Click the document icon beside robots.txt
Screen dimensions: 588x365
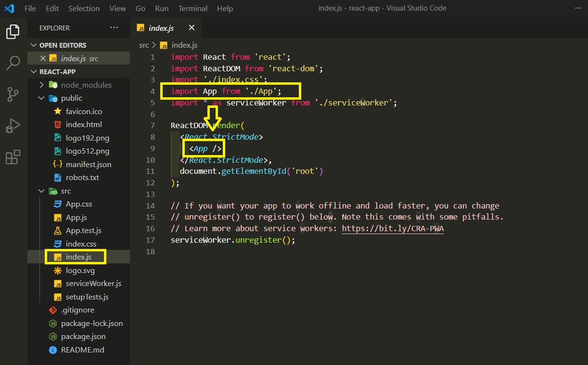pyautogui.click(x=57, y=177)
